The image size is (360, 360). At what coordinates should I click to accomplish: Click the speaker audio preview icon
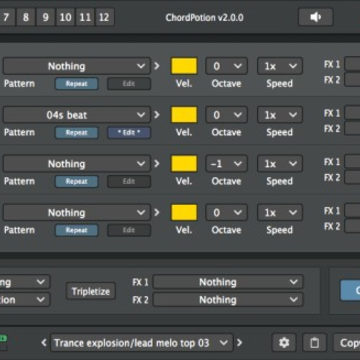(x=315, y=17)
